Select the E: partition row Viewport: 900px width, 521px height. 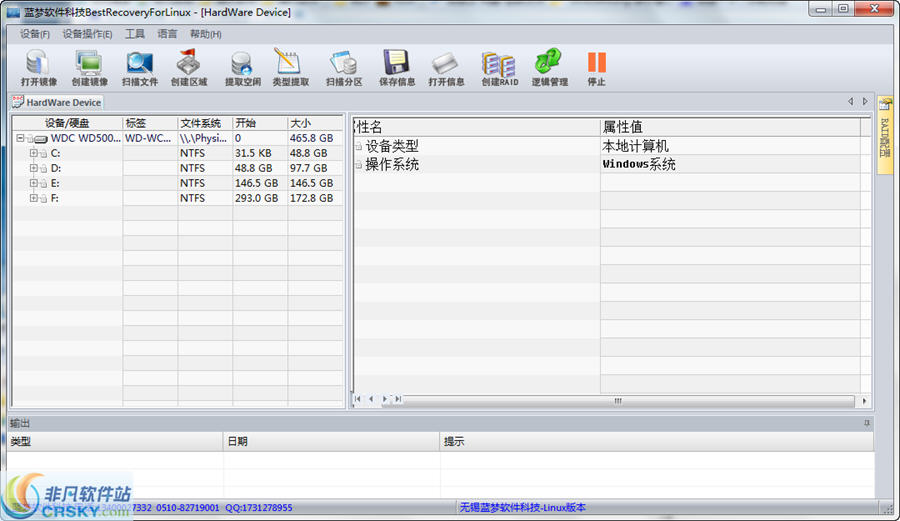pyautogui.click(x=178, y=183)
